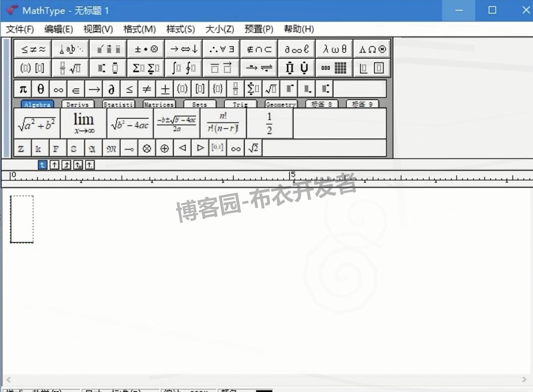Image resolution: width=533 pixels, height=392 pixels.
Task: Select the highlighted full-size alignment toggle
Action: pyautogui.click(x=42, y=165)
